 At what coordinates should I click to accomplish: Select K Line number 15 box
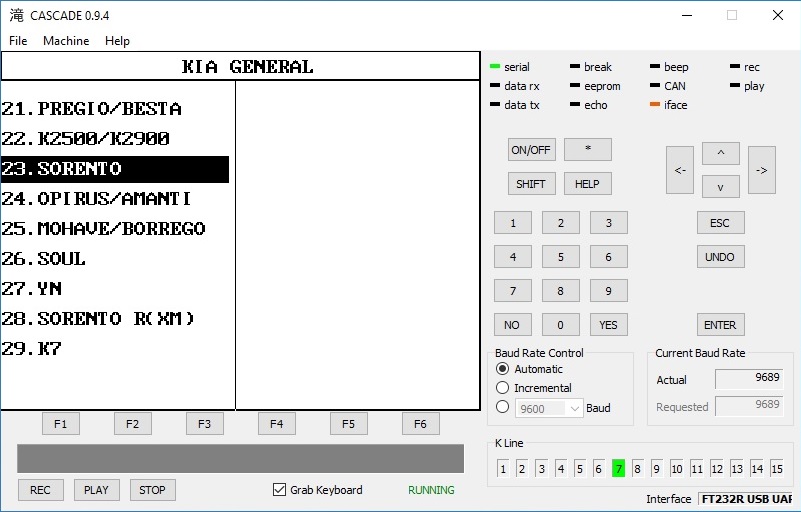click(x=776, y=468)
